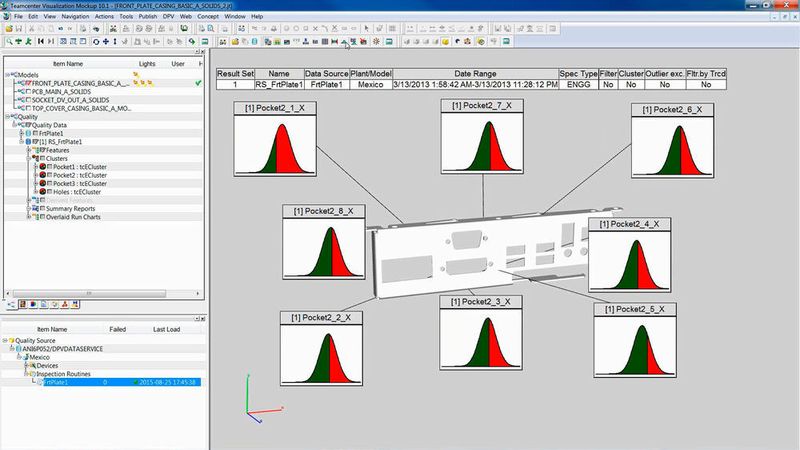This screenshot has width=800, height=450.
Task: Toggle the Pocket2 : tcECluster checkbox
Action: (49, 175)
